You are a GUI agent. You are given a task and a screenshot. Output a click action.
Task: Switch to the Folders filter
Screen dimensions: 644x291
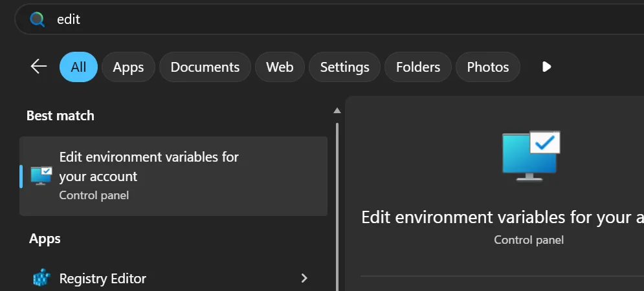(417, 67)
